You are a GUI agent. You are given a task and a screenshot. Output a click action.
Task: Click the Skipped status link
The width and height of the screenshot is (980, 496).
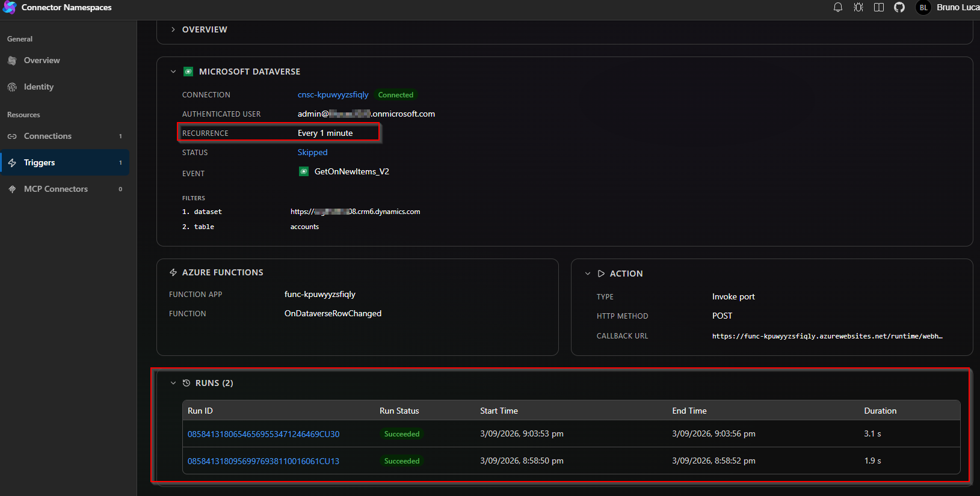[312, 153]
